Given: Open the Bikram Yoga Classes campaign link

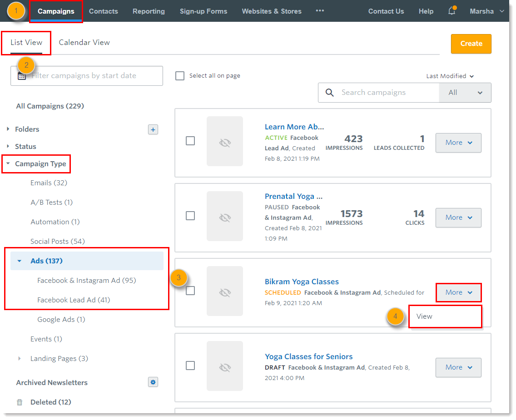Looking at the screenshot, I should click(302, 282).
